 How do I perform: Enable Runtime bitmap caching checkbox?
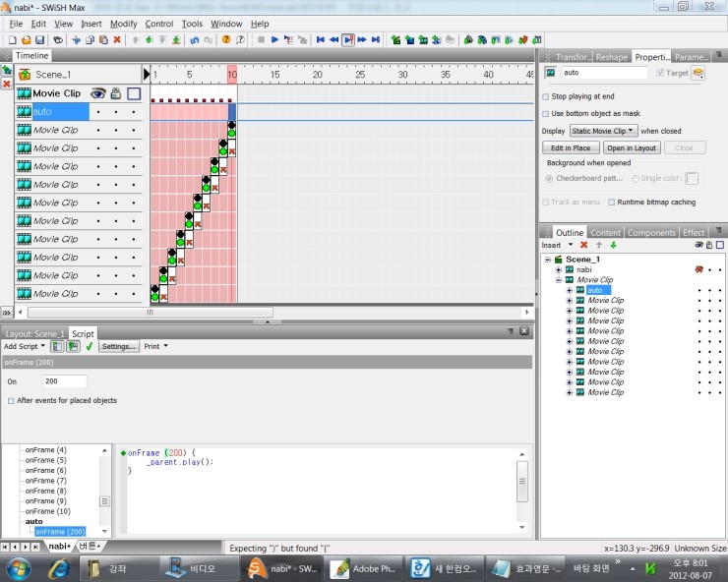tap(612, 203)
